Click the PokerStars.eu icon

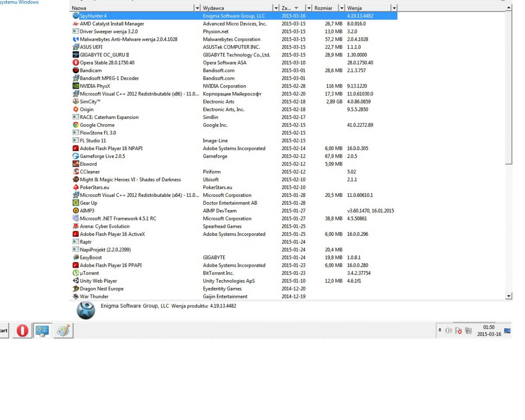(x=76, y=188)
